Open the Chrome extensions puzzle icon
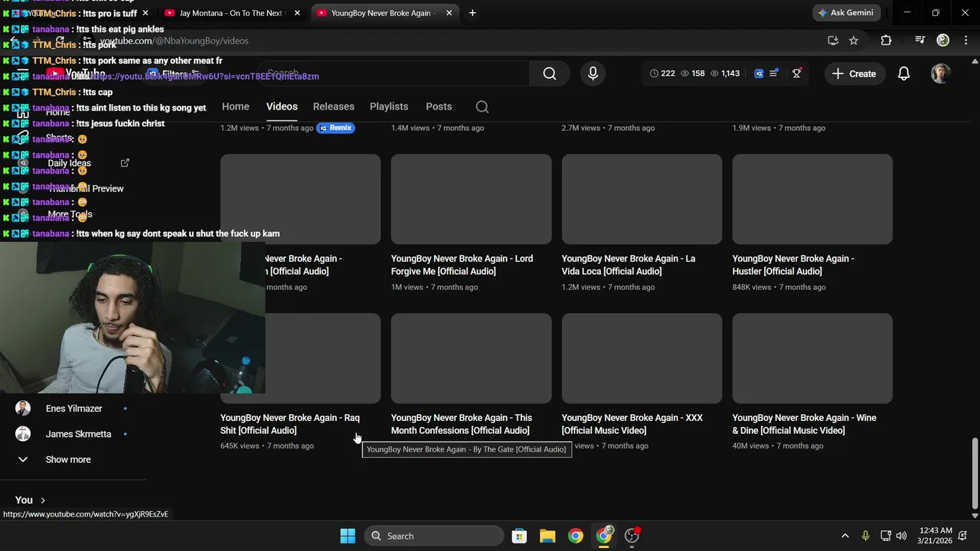Viewport: 980px width, 551px height. 886,41
